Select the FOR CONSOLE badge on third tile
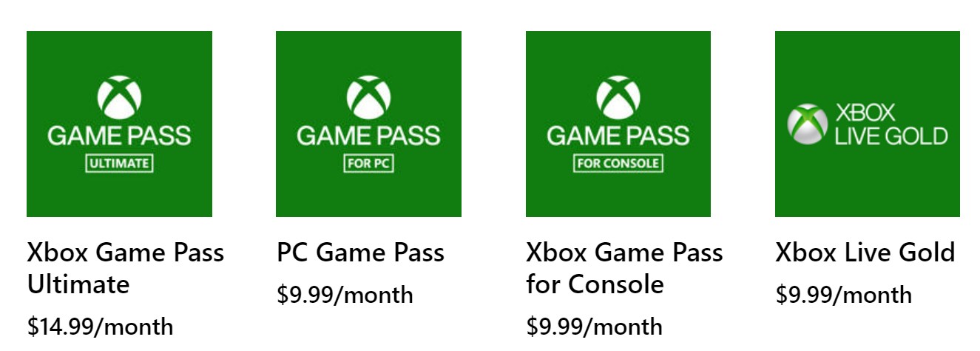 pos(618,163)
